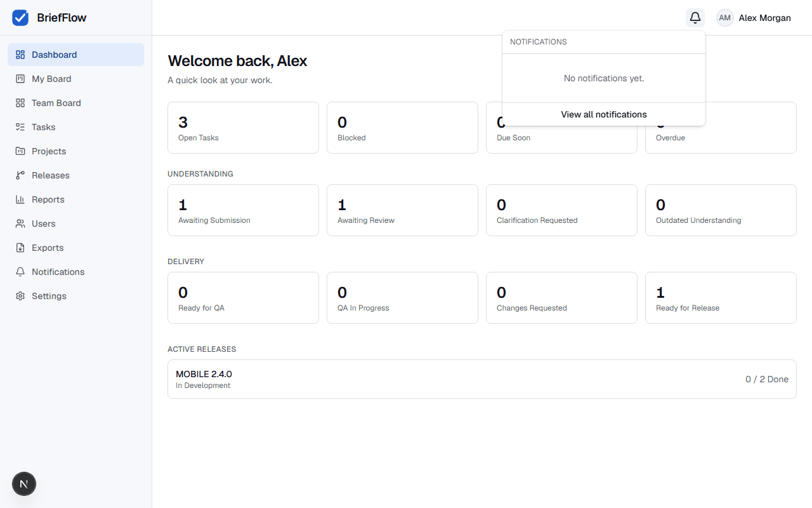Click the '0 / 2 Done' progress text

(x=767, y=379)
